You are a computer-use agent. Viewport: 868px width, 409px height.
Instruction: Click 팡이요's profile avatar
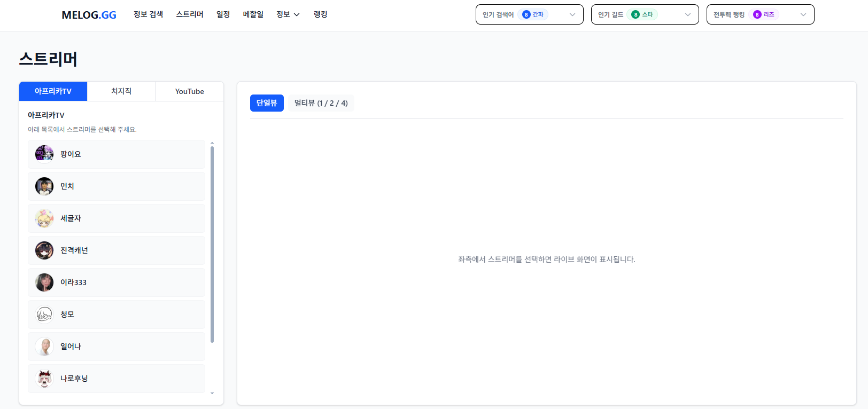(44, 154)
